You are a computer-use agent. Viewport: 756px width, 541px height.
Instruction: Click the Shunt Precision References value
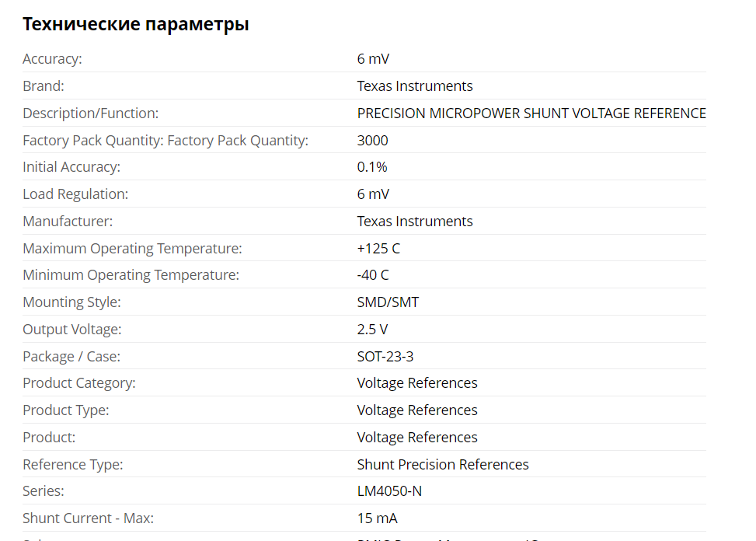[443, 465]
